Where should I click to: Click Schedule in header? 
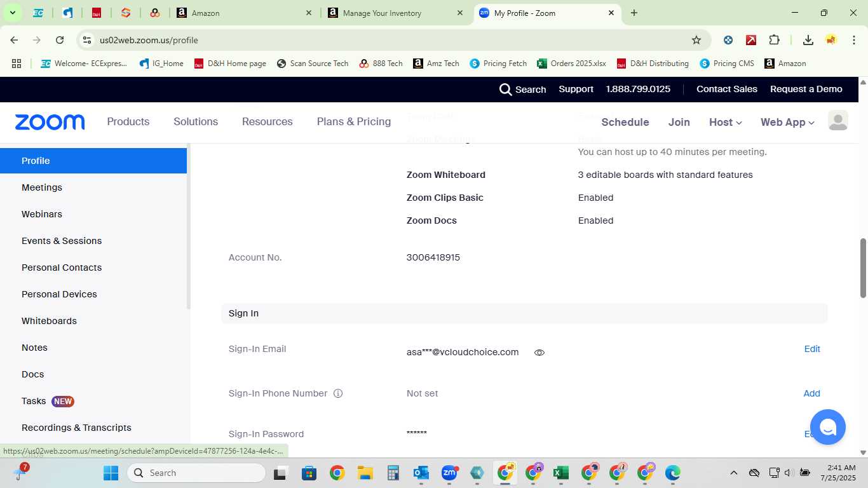pos(625,122)
